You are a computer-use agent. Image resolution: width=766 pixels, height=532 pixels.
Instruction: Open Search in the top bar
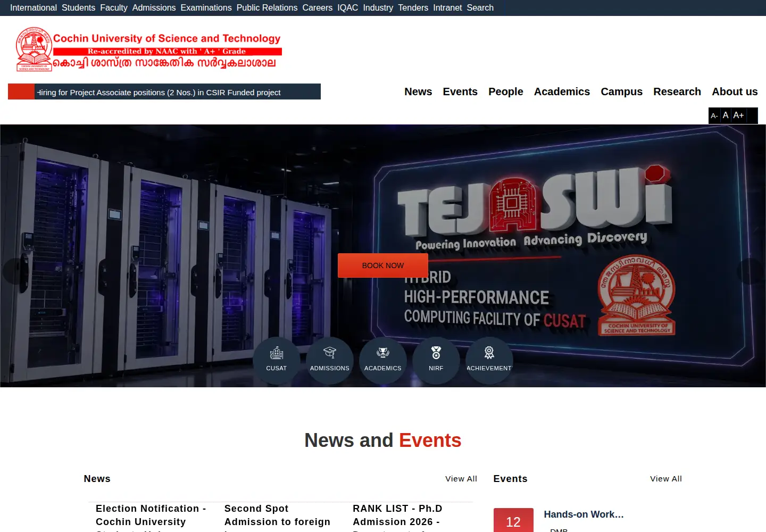pos(480,7)
